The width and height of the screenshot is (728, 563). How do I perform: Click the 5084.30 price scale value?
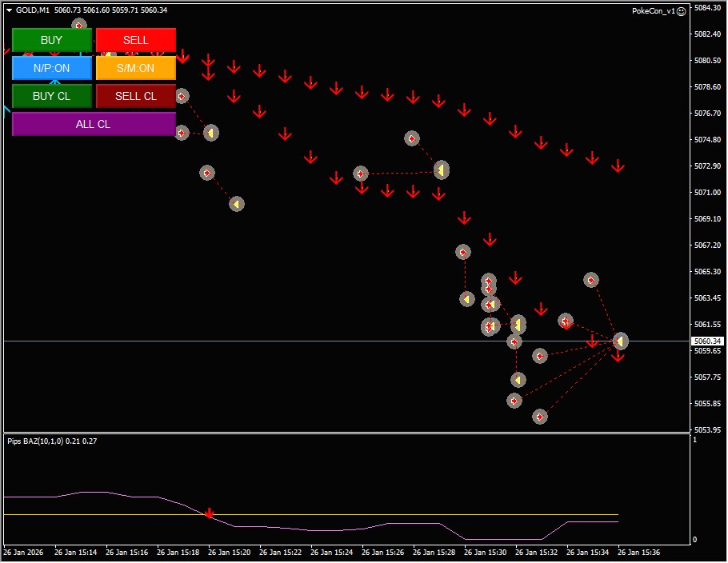707,7
